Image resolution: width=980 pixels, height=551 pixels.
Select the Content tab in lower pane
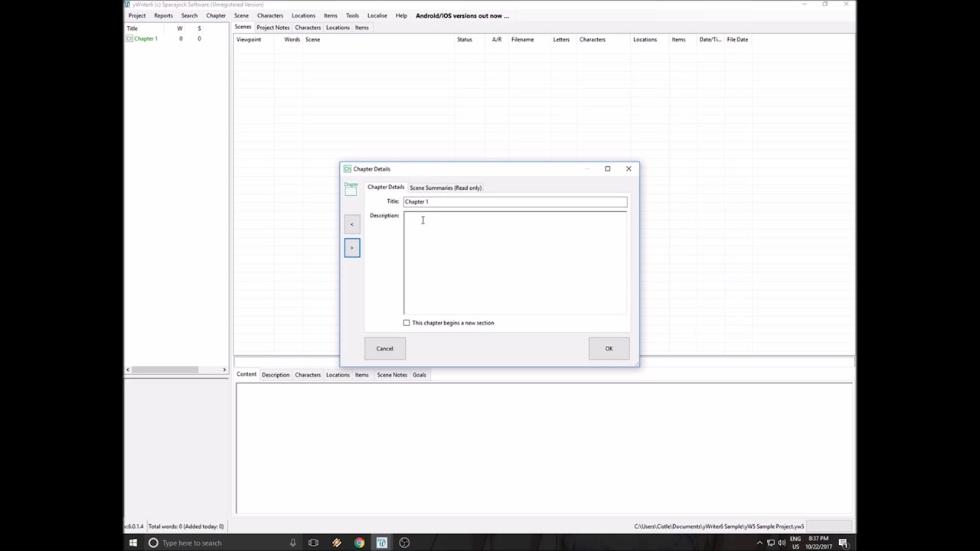(x=247, y=374)
